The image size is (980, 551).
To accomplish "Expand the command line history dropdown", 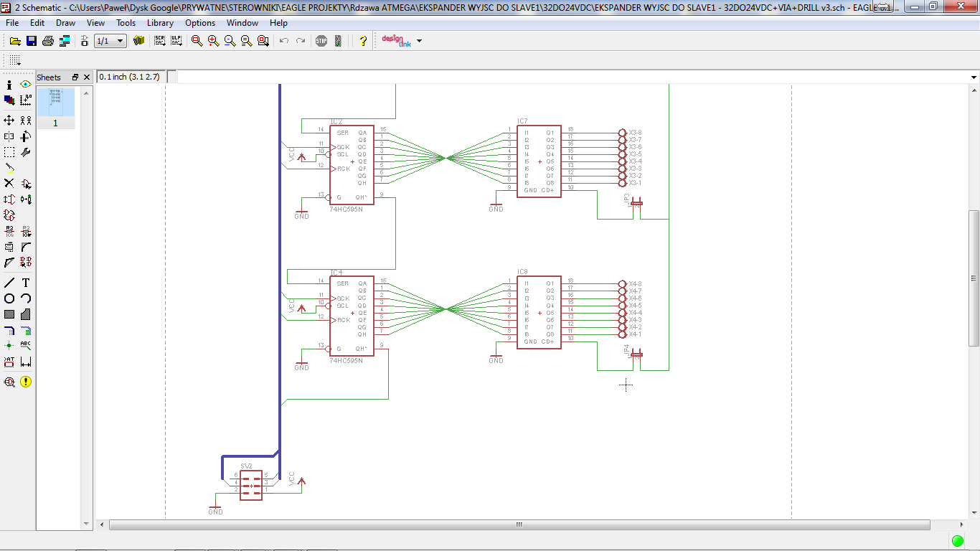I will (974, 77).
